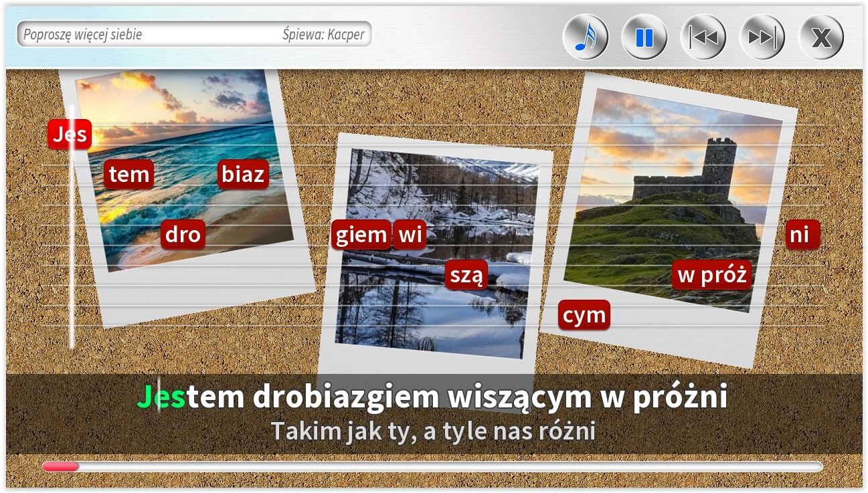Viewport: 868px width, 493px height.
Task: Pause the song with the pause button
Action: 644,37
